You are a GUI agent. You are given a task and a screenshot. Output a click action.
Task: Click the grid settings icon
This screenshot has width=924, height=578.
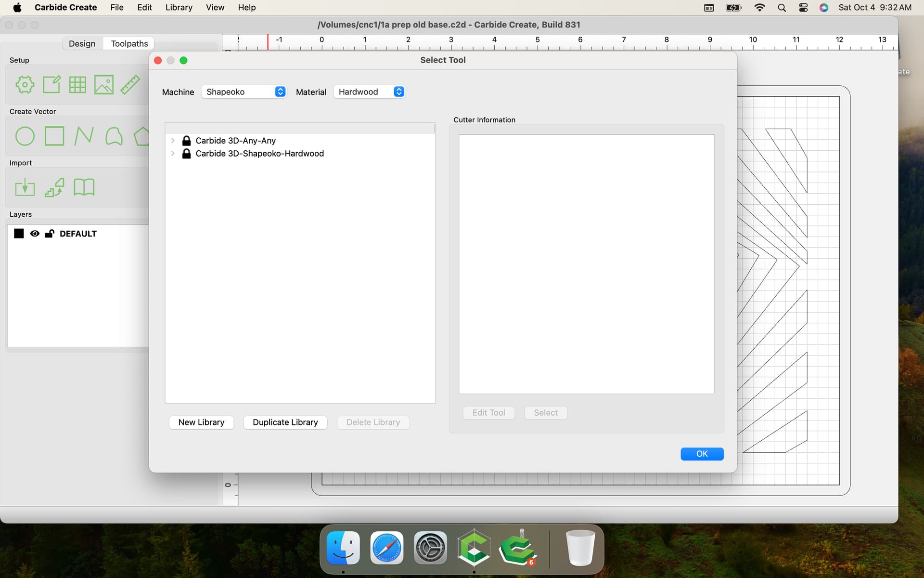pos(77,85)
